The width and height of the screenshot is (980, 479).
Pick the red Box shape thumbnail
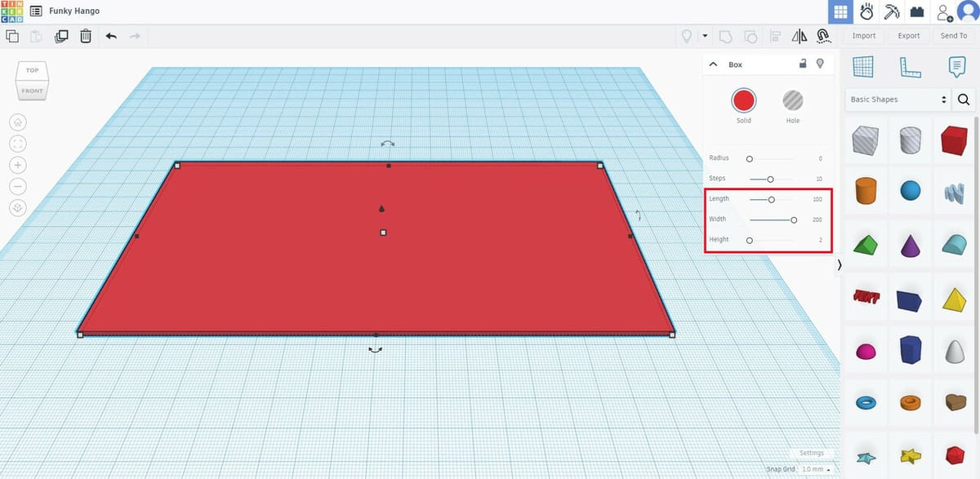point(953,141)
